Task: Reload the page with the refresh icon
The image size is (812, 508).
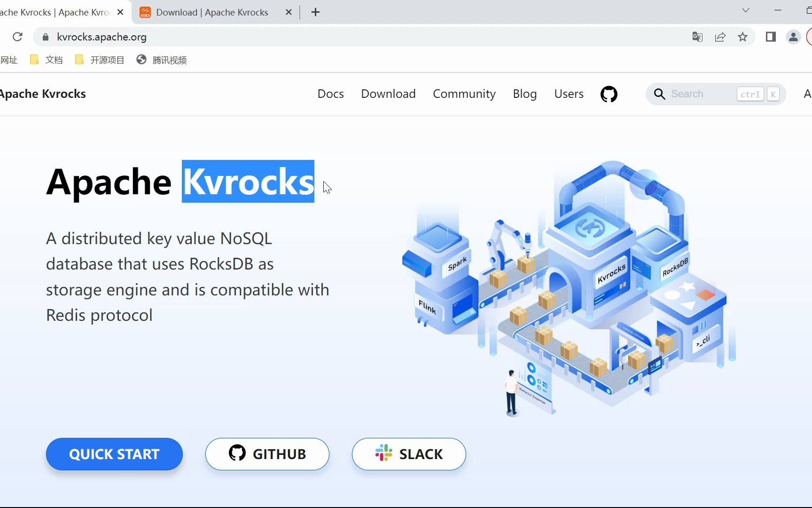Action: point(17,37)
